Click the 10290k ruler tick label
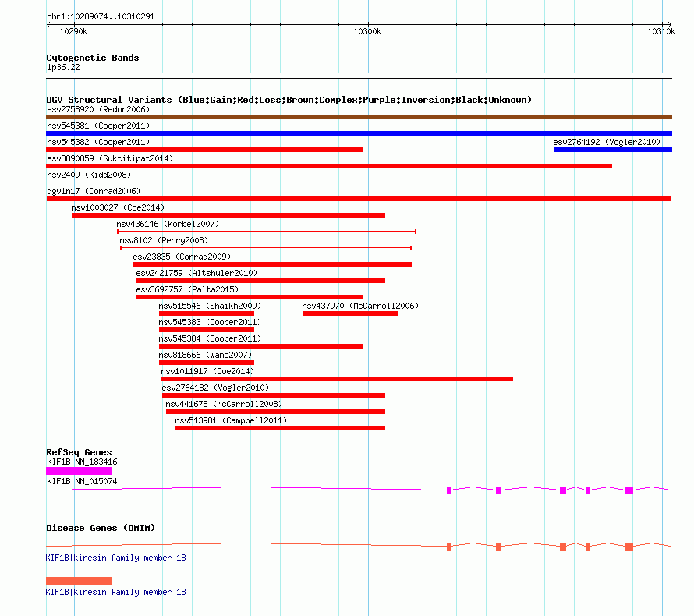 pyautogui.click(x=73, y=31)
